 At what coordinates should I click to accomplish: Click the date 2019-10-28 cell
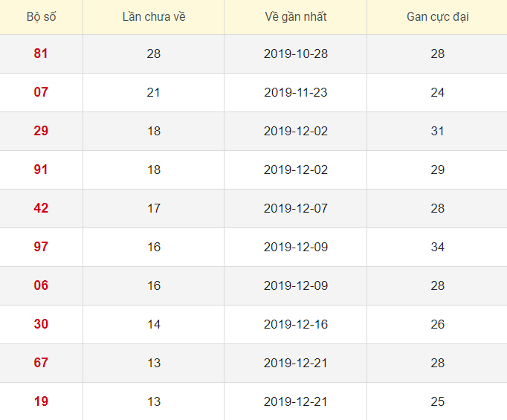pos(295,54)
